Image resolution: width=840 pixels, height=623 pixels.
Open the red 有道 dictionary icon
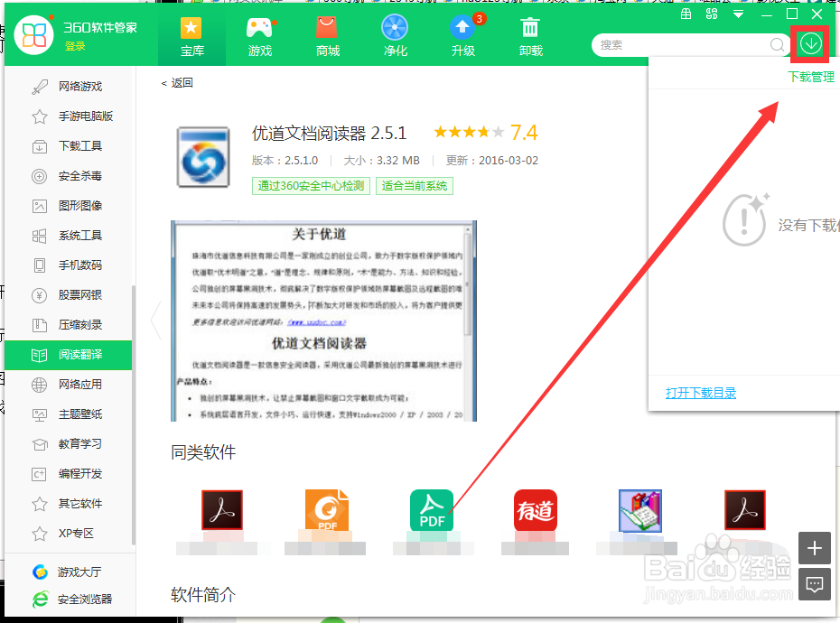click(x=536, y=510)
